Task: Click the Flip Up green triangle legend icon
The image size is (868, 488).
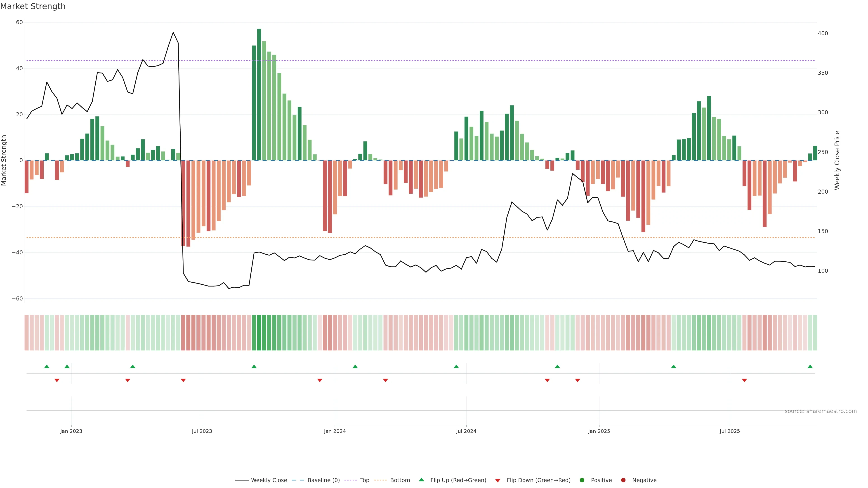Action: (421, 480)
